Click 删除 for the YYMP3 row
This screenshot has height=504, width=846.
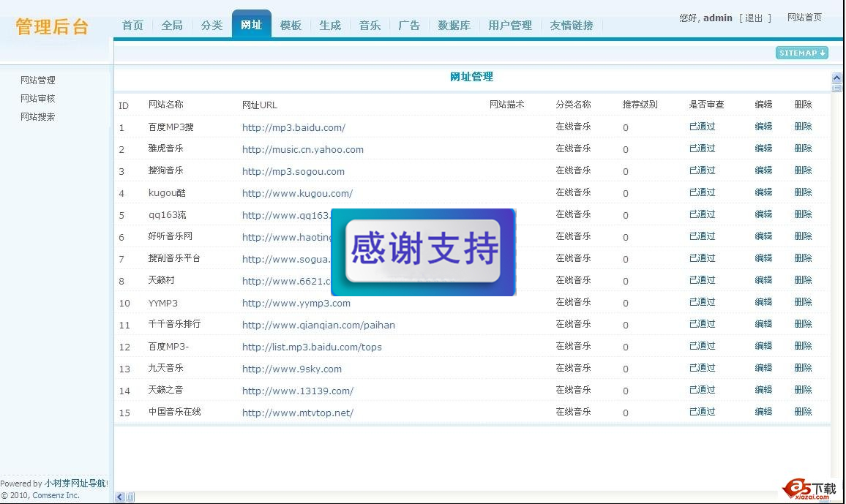[803, 302]
